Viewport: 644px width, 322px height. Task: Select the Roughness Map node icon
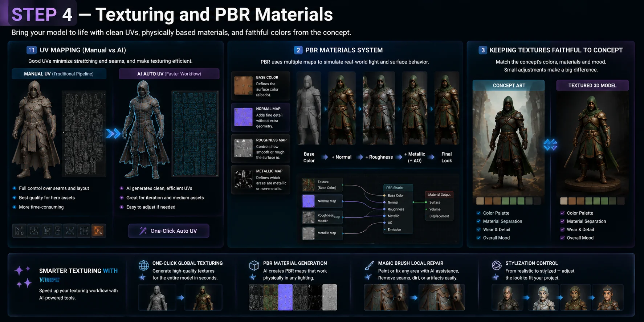pyautogui.click(x=309, y=217)
